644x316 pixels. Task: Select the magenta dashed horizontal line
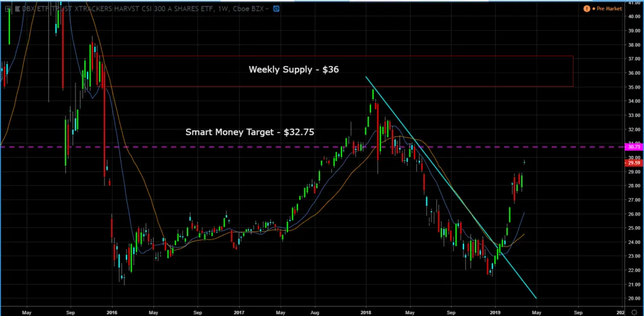(312, 147)
